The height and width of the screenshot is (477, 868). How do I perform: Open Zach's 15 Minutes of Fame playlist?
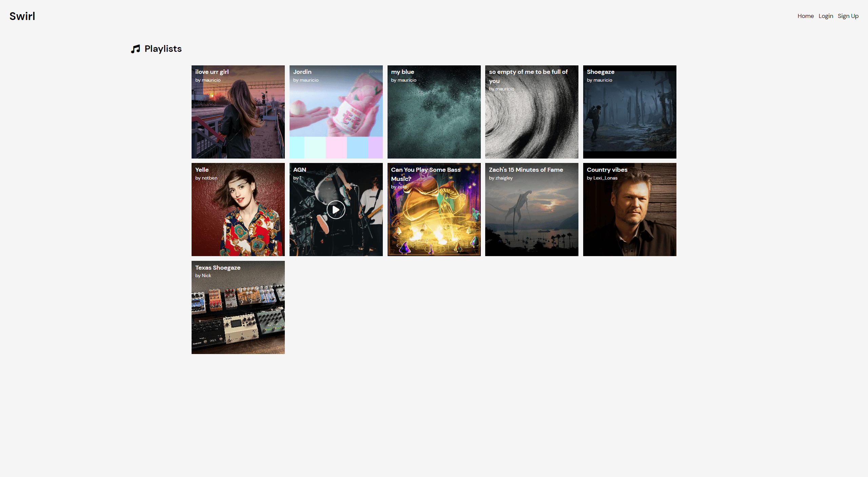(x=531, y=209)
